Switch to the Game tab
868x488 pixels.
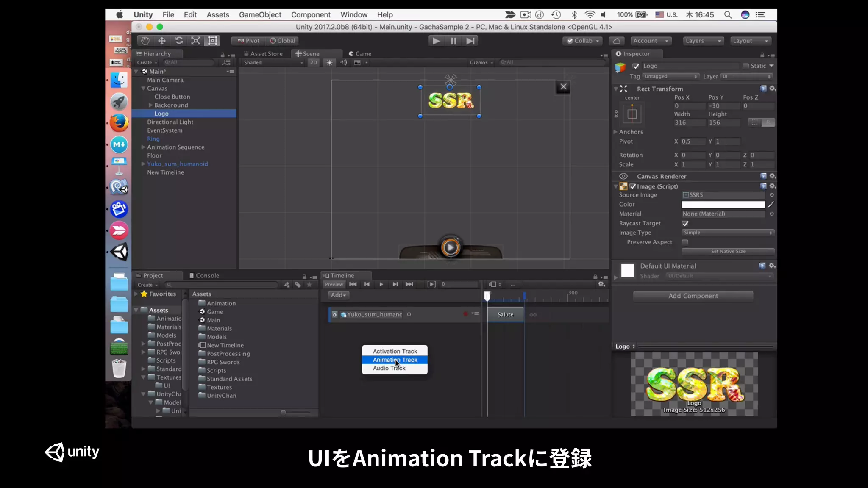(360, 54)
